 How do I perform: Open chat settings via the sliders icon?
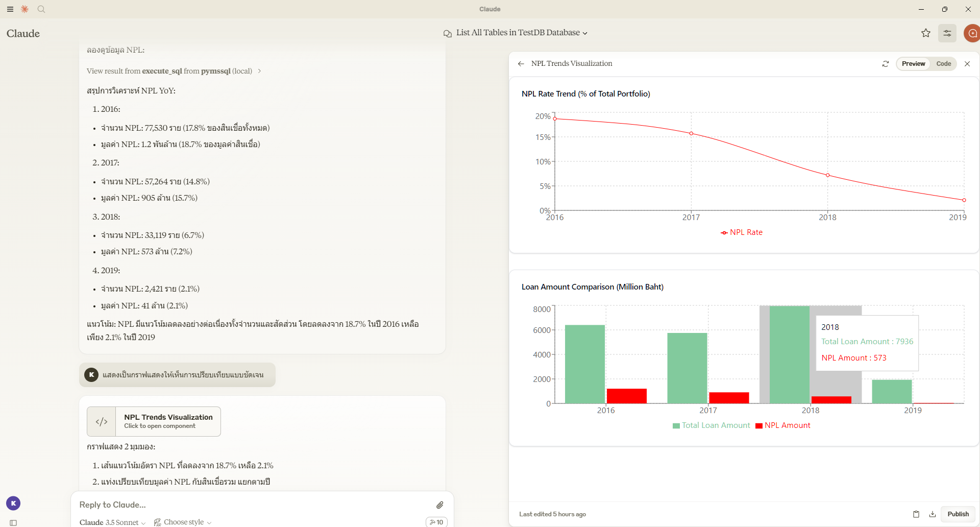(x=947, y=33)
